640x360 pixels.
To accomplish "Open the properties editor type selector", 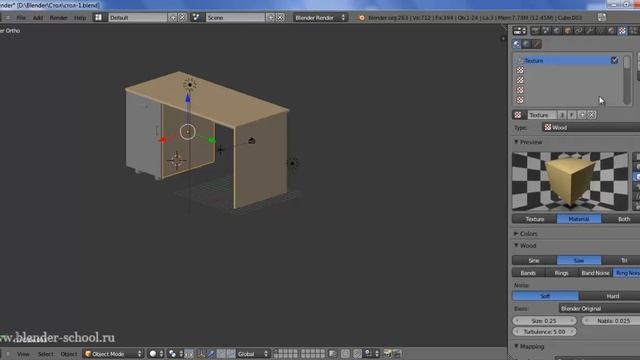I will pyautogui.click(x=519, y=31).
